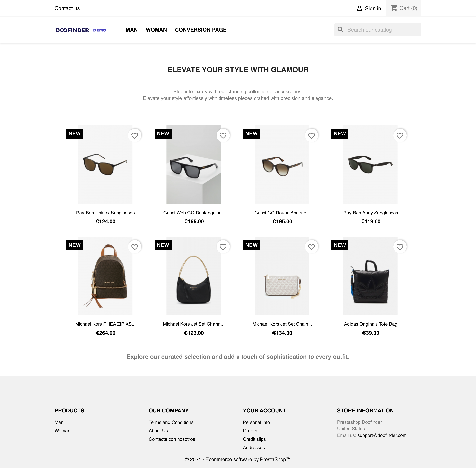Toggle wishlist heart on Ray-Ban Unisex Sunglasses
This screenshot has width=476, height=468.
(x=135, y=135)
